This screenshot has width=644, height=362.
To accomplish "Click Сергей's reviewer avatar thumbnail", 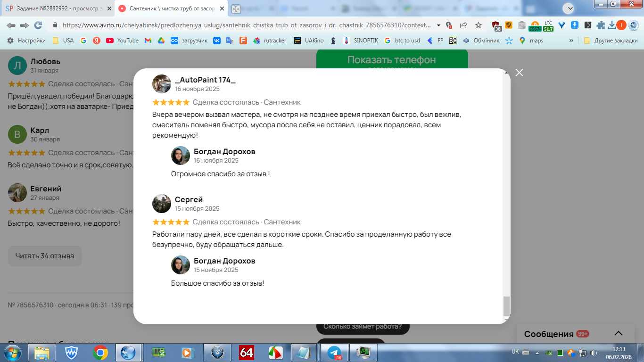I will pos(162,204).
